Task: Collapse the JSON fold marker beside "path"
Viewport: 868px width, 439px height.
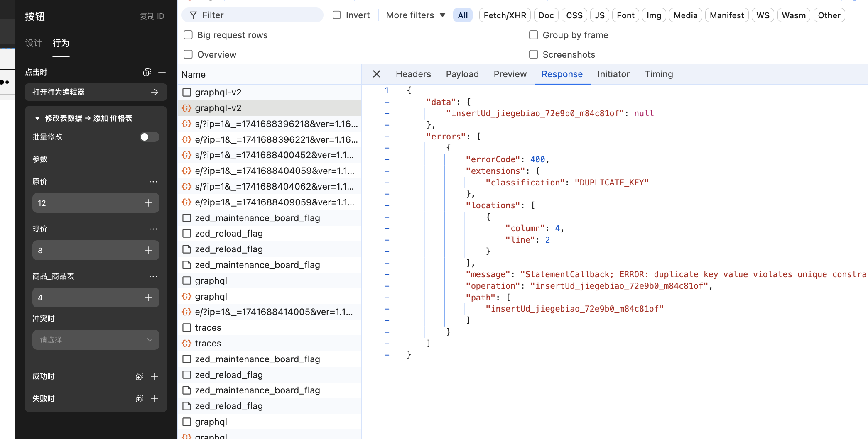Action: pos(387,298)
